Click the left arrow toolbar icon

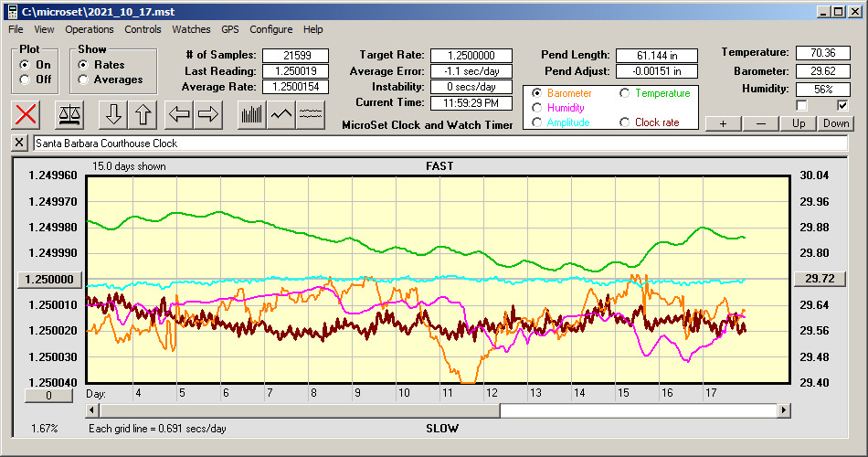click(x=179, y=114)
